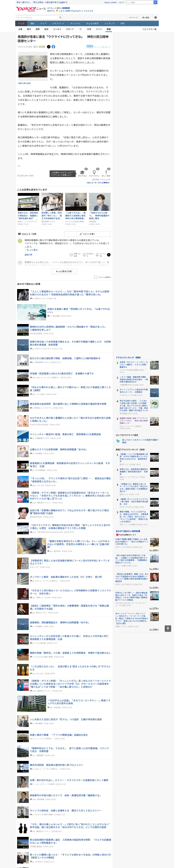174x868 pixels.
Task: Click the 購入履歴 link
Action: 146,18
